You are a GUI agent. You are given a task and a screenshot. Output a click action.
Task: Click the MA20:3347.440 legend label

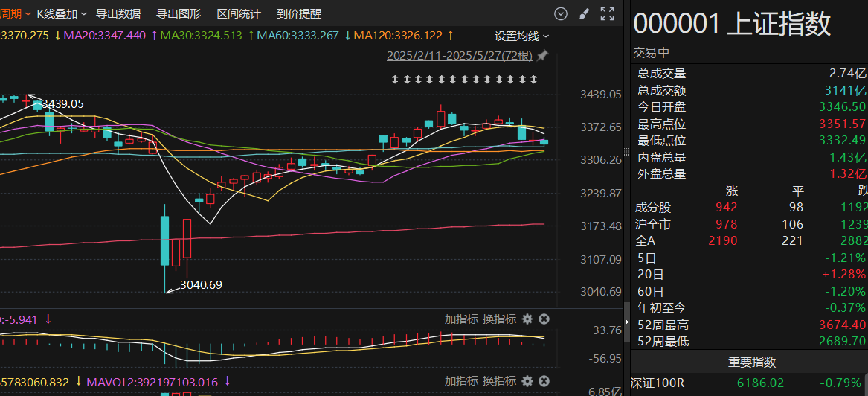(105, 36)
